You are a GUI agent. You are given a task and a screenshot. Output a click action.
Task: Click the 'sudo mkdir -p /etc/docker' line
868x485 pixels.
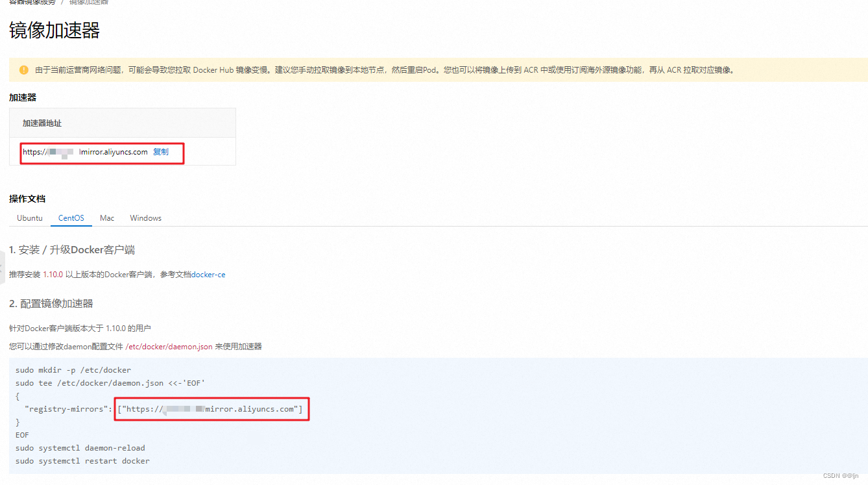pyautogui.click(x=73, y=370)
